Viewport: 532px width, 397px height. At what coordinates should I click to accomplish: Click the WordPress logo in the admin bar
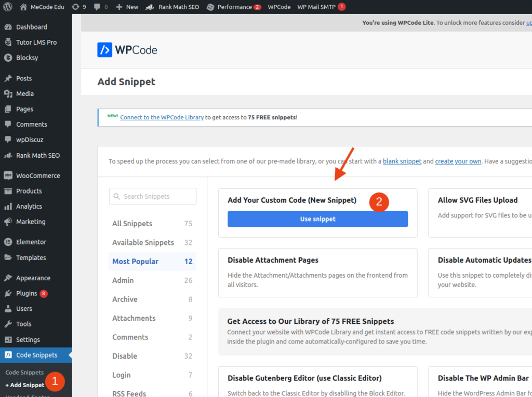(x=7, y=7)
